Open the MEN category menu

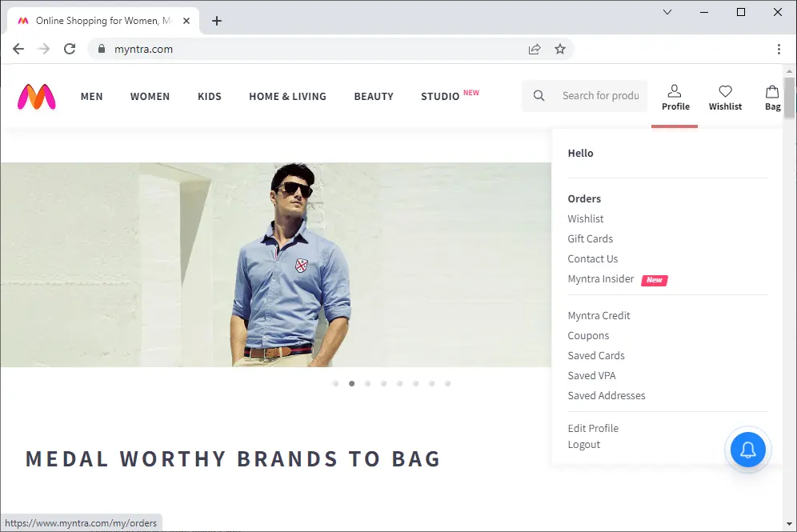pyautogui.click(x=91, y=97)
